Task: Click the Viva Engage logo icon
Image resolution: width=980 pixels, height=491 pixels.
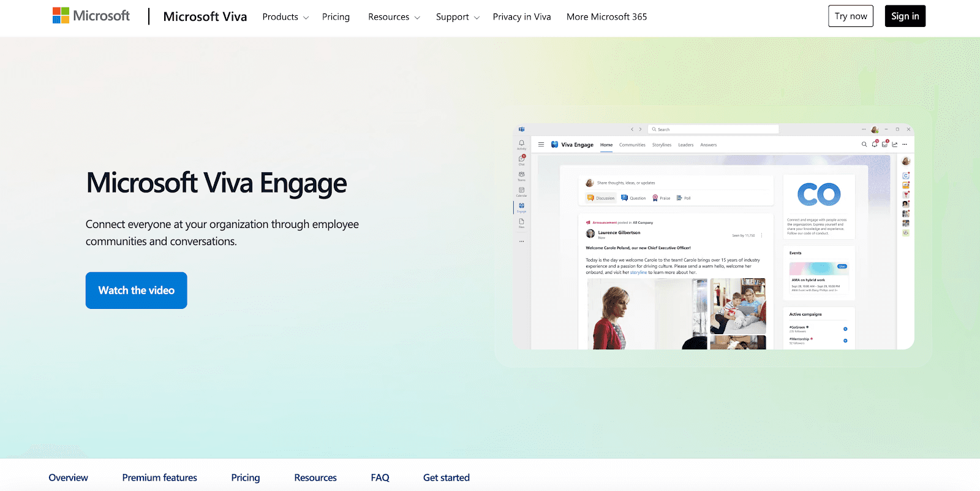Action: tap(554, 145)
